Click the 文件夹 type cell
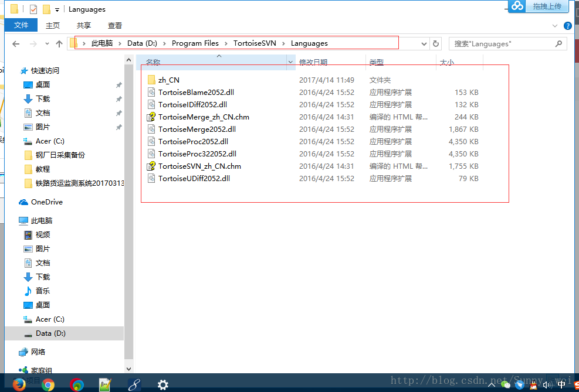The height and width of the screenshot is (392, 579). 380,80
